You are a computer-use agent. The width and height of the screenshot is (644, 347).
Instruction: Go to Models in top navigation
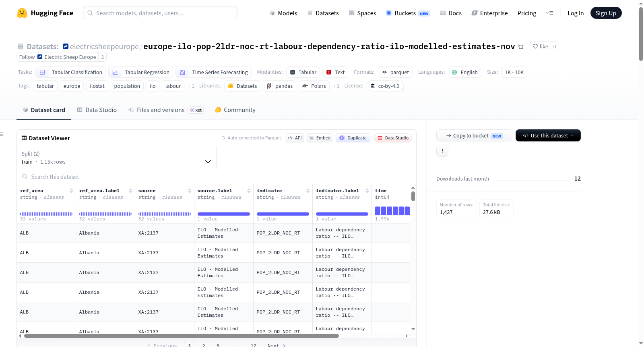(283, 13)
